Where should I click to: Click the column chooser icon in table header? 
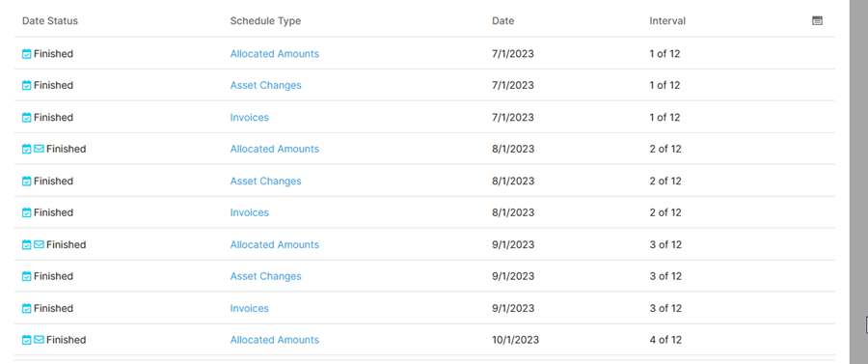(x=817, y=20)
